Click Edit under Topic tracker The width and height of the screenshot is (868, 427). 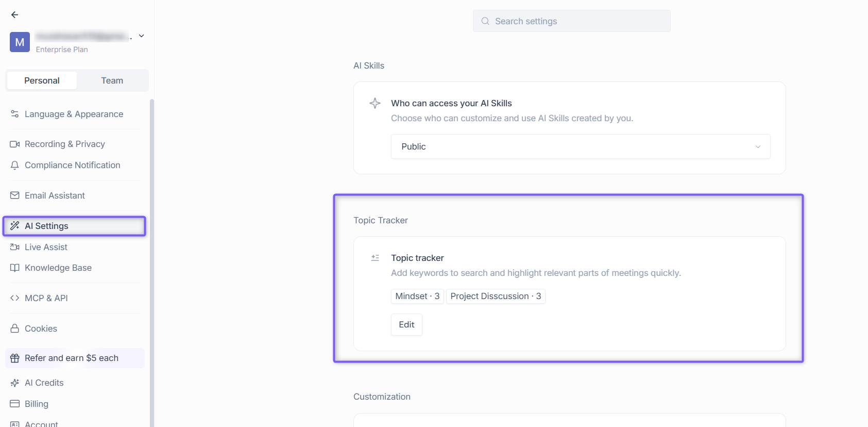pos(406,324)
